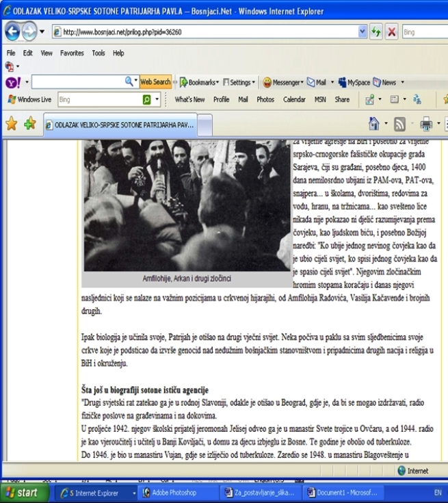448x503 pixels.
Task: Click the red Stop loading icon
Action: tap(391, 32)
